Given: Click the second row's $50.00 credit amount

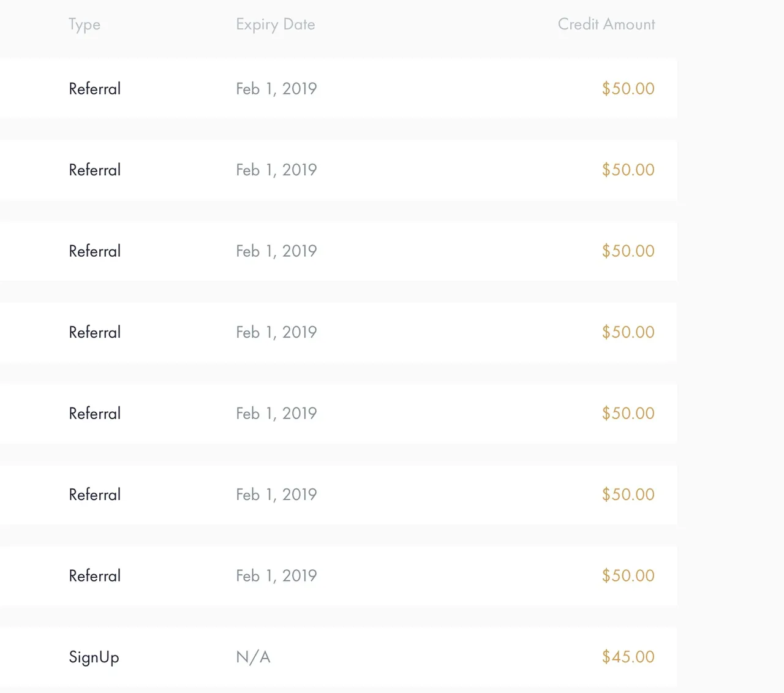Looking at the screenshot, I should pyautogui.click(x=628, y=170).
